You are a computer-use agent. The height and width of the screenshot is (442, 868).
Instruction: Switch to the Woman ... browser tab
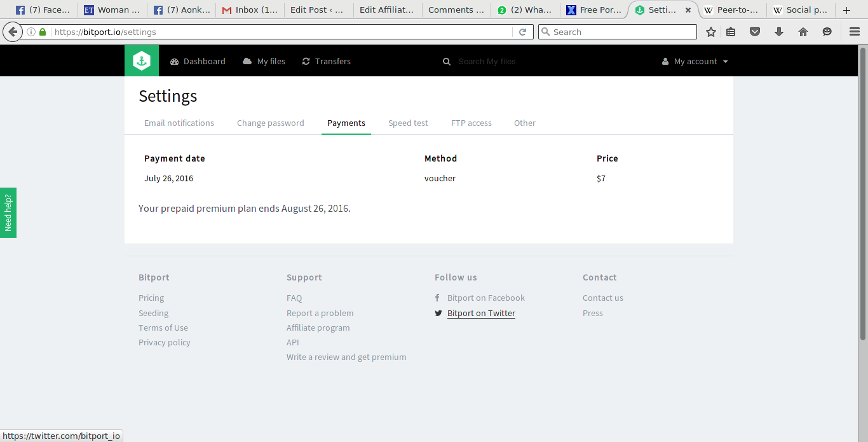tap(111, 10)
